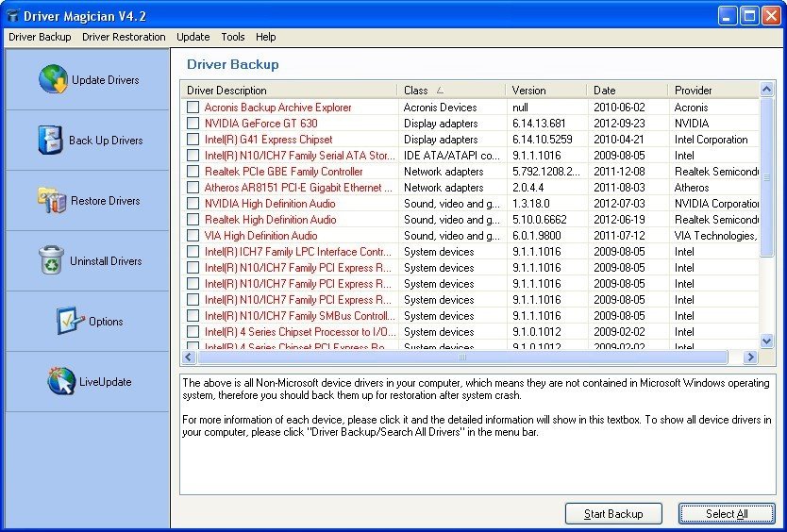
Task: Open the Update menu
Action: [x=193, y=37]
